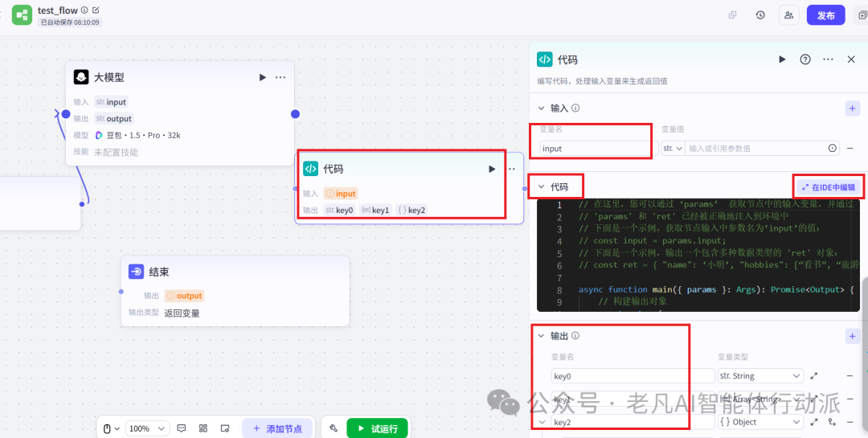Image resolution: width=868 pixels, height=438 pixels.
Task: Click the 大模型 node's left input port
Action: coord(66,114)
